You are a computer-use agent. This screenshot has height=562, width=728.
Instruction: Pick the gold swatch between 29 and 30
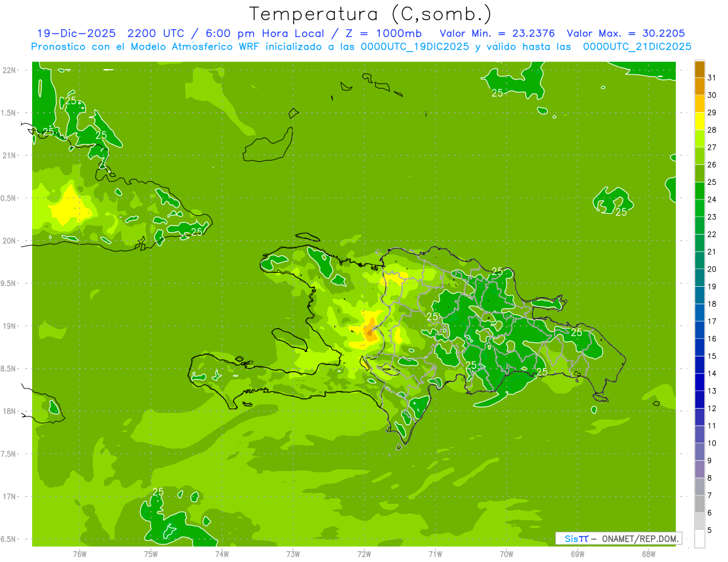point(699,104)
